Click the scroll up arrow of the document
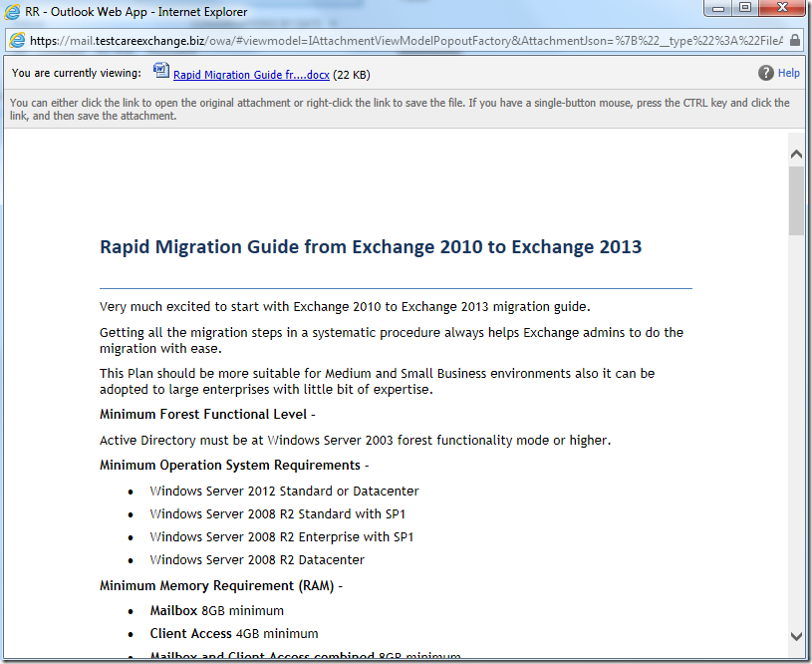The width and height of the screenshot is (812, 664). tap(796, 154)
